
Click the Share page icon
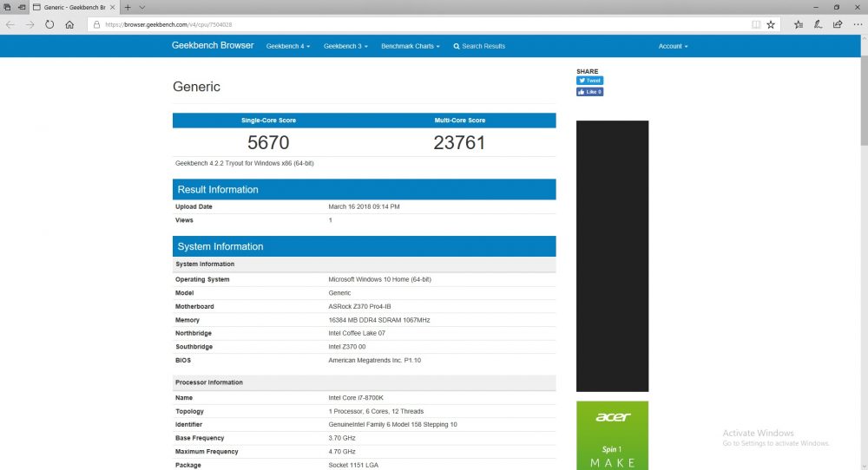(838, 24)
